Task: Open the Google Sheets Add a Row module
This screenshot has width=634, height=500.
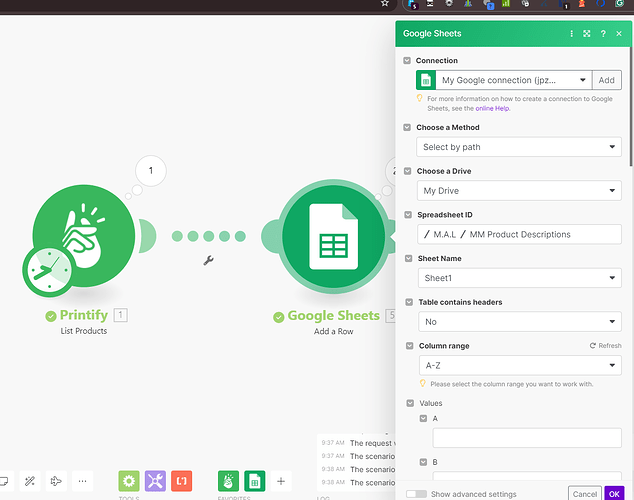Action: coord(334,236)
